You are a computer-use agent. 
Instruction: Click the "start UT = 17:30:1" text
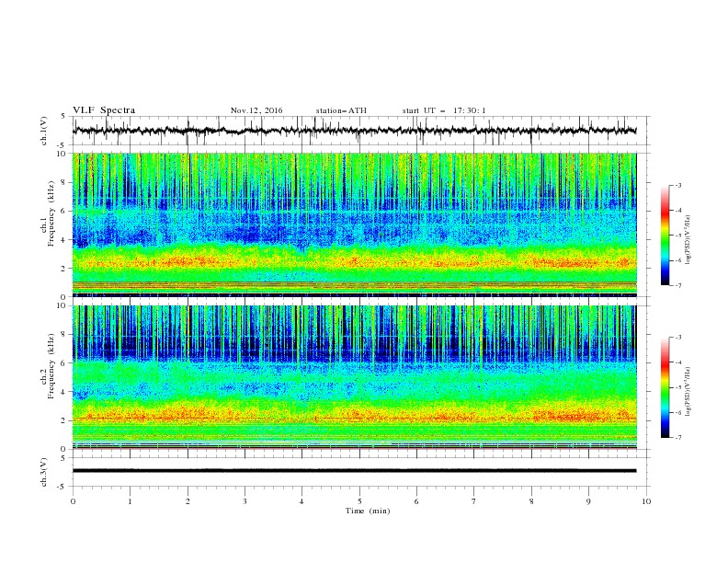[444, 110]
